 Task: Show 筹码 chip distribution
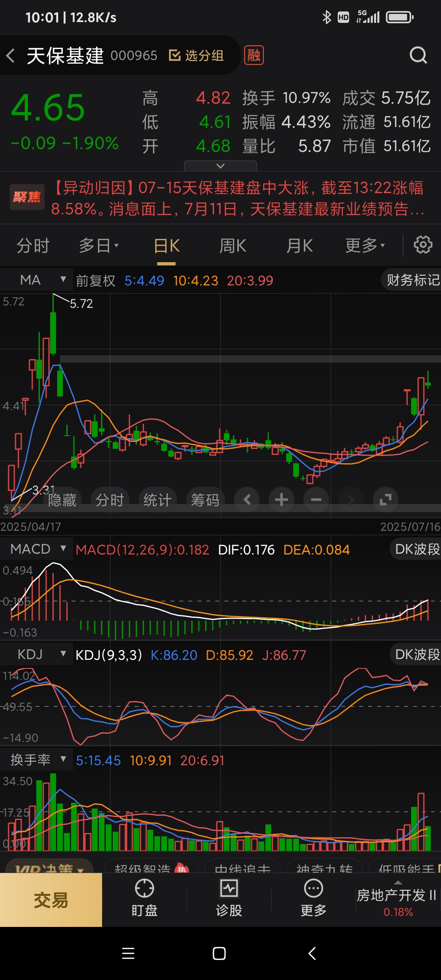205,500
